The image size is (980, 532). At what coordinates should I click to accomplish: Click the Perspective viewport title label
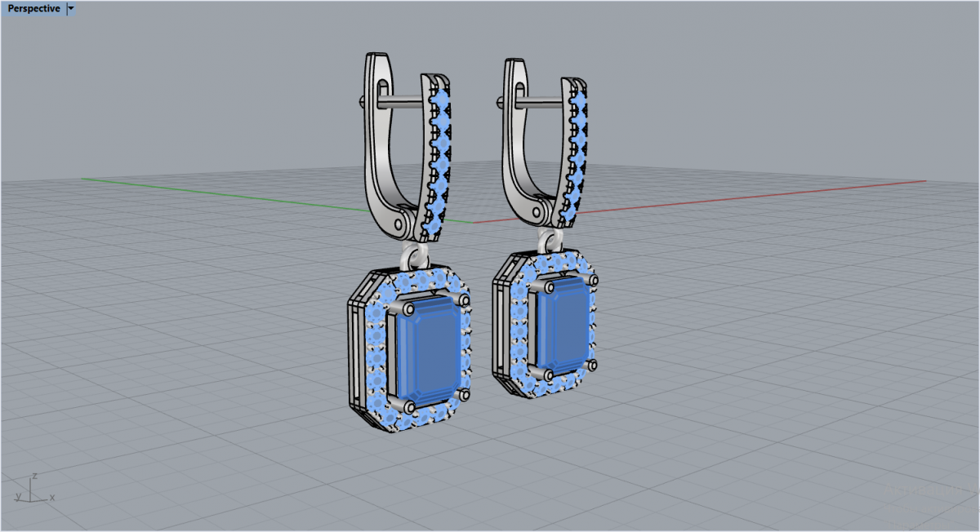(33, 8)
